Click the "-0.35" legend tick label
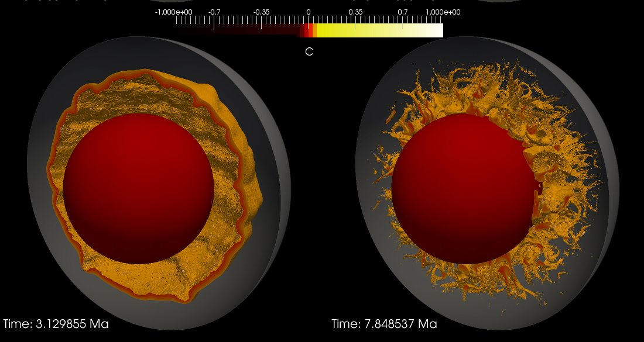644x342 pixels. [261, 12]
